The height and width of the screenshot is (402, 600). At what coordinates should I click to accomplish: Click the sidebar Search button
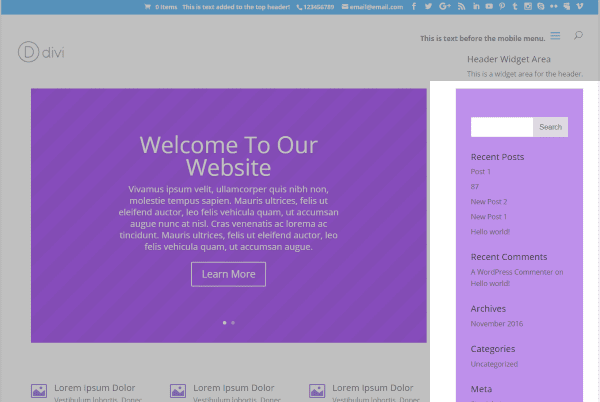coord(550,127)
